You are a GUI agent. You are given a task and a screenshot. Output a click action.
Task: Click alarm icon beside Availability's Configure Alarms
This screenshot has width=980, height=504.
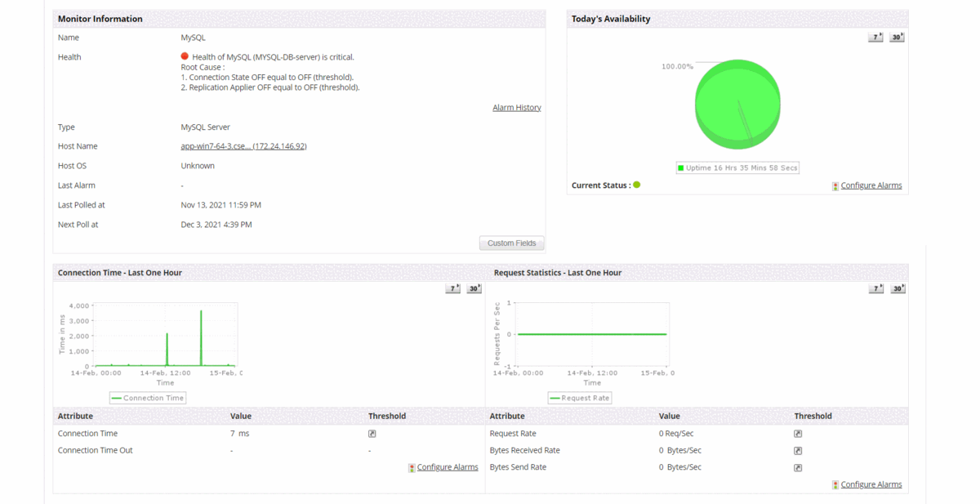(835, 186)
